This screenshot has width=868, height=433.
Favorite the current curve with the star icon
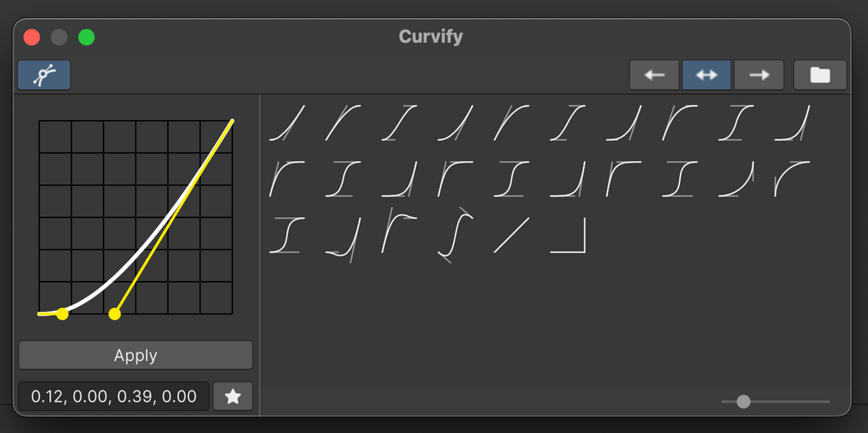click(232, 396)
